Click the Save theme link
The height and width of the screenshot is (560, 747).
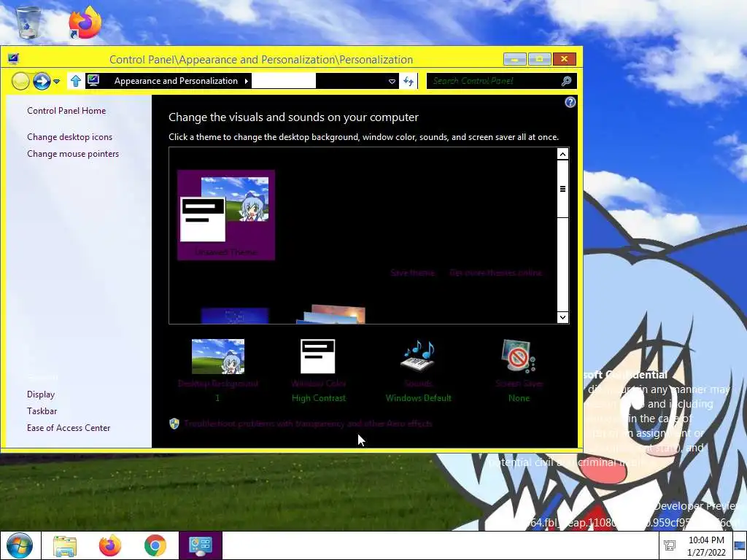tap(412, 273)
